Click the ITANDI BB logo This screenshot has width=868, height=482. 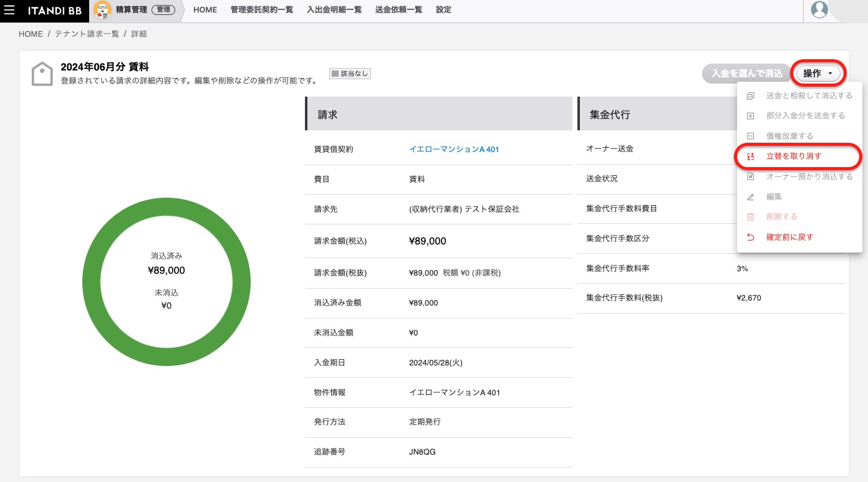tap(55, 10)
